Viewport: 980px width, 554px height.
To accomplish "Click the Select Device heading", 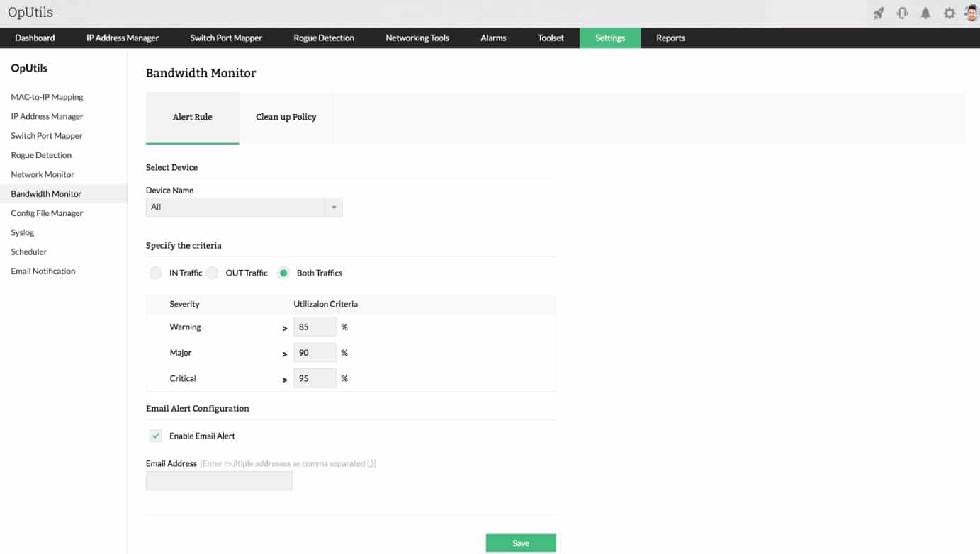I will point(171,168).
